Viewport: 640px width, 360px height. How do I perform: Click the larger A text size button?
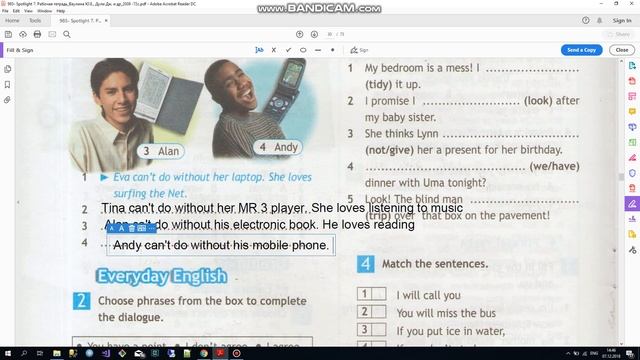click(x=121, y=229)
